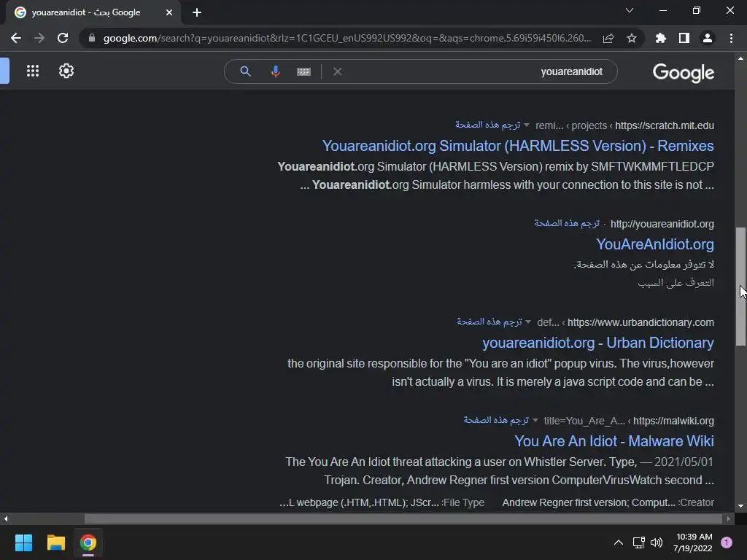Click the scroll down arrow

pyautogui.click(x=740, y=506)
